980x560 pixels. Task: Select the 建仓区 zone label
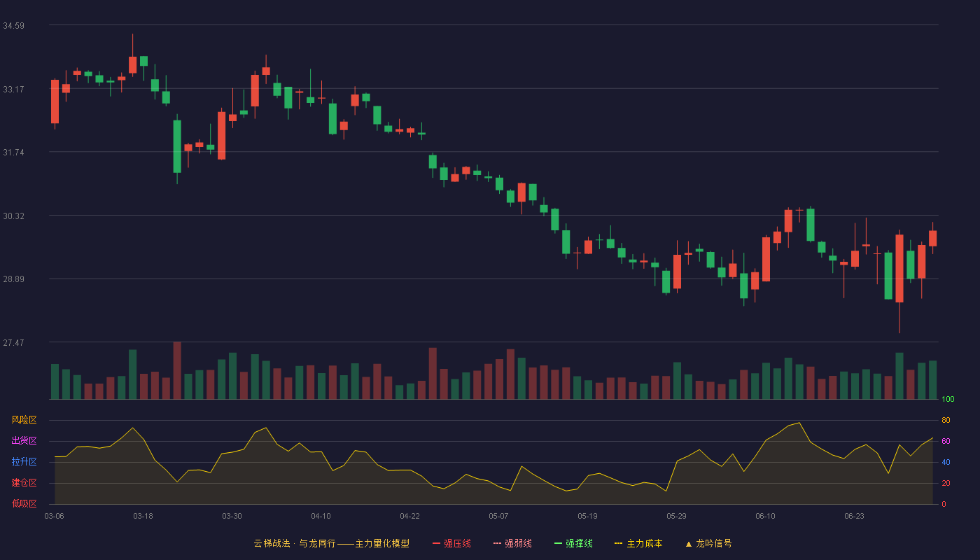pyautogui.click(x=24, y=483)
